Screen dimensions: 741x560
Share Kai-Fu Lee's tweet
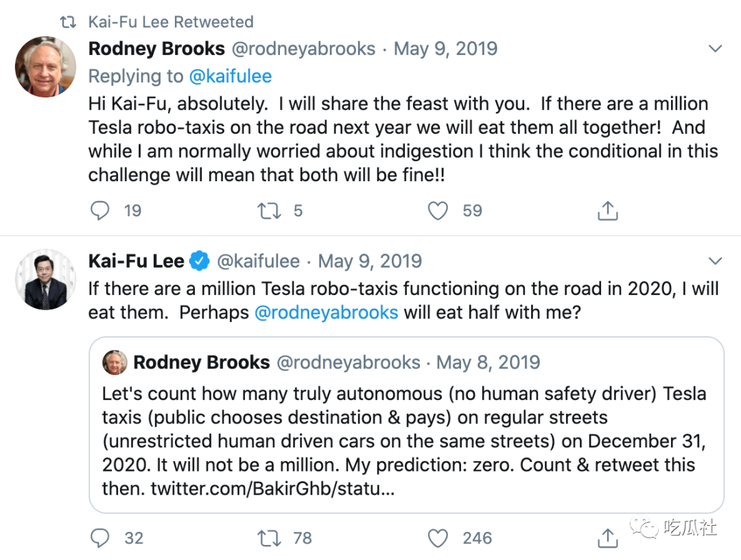(607, 538)
